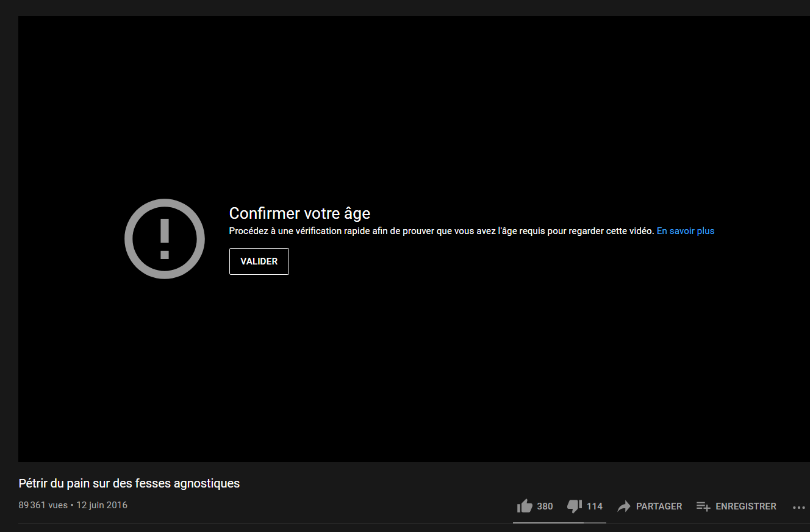Click the liked portion of the rating bar
The height and width of the screenshot is (532, 810).
pos(548,522)
